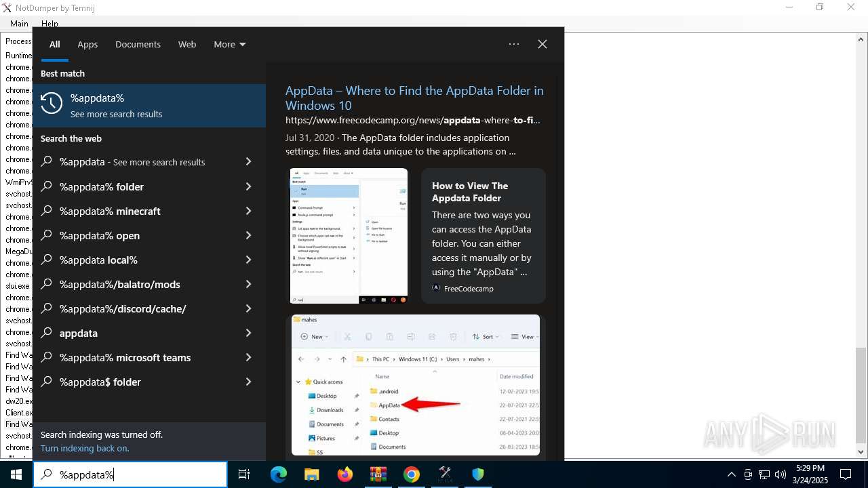Viewport: 868px width, 488px height.
Task: Select the Client.ex process row in NotDumper
Action: click(18, 413)
